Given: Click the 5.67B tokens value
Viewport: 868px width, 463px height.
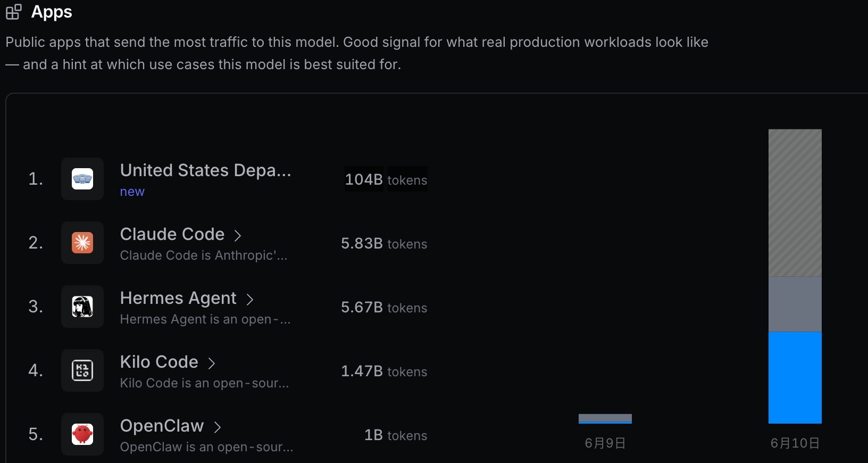Looking at the screenshot, I should pos(384,307).
